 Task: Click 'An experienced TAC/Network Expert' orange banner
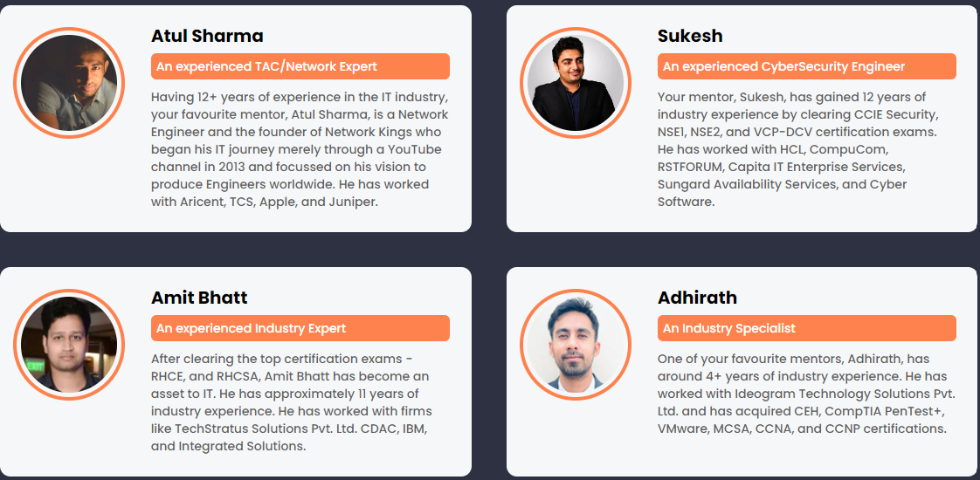point(300,66)
